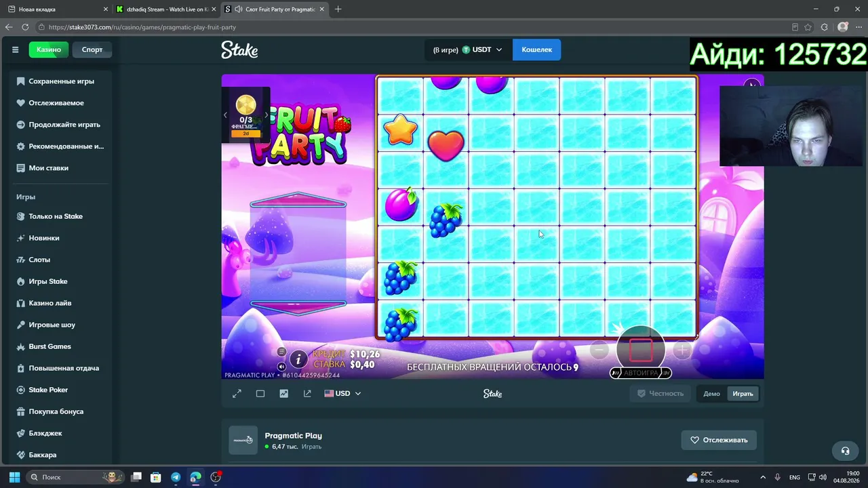Open Pragmatic Play provider link
Viewport: 868px width, 488px height.
tap(293, 436)
